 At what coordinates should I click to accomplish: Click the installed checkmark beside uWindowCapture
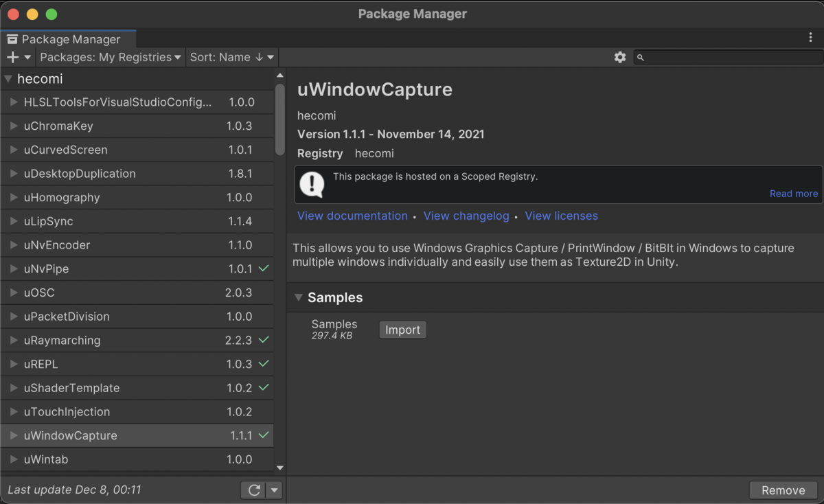(264, 435)
